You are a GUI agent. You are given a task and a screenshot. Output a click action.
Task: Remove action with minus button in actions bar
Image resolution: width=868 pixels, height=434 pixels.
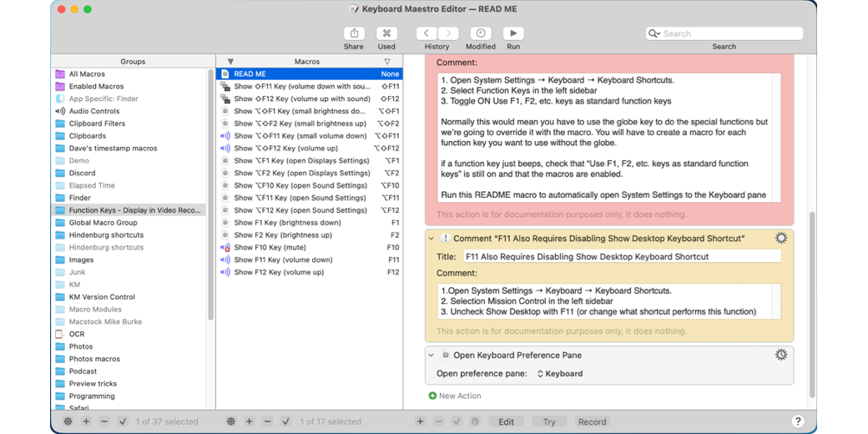(x=438, y=421)
